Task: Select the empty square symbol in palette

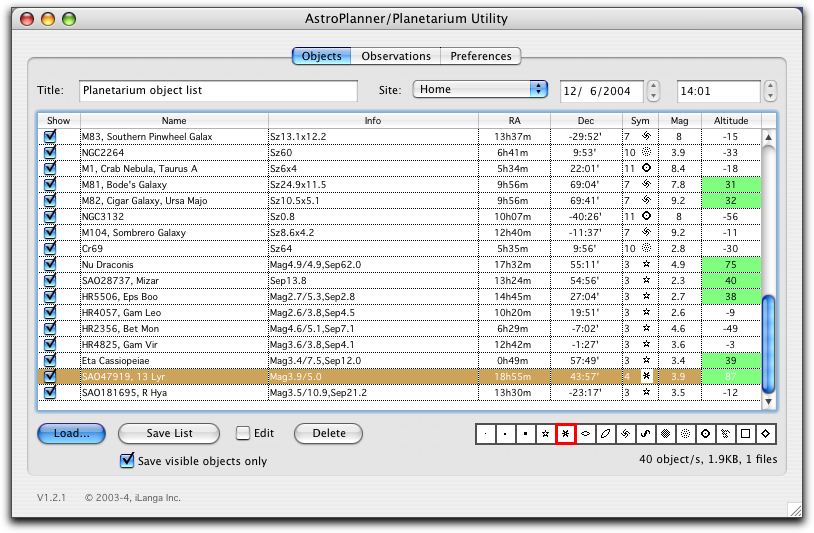Action: click(745, 434)
